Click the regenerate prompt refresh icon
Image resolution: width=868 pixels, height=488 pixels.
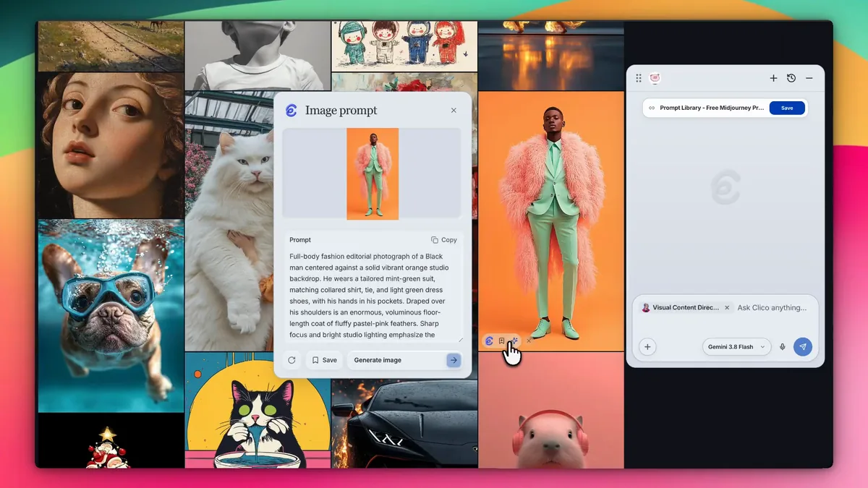(x=292, y=360)
